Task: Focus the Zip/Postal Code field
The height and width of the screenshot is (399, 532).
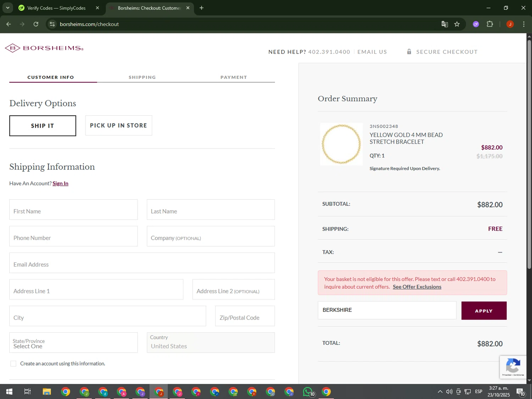Action: click(245, 316)
